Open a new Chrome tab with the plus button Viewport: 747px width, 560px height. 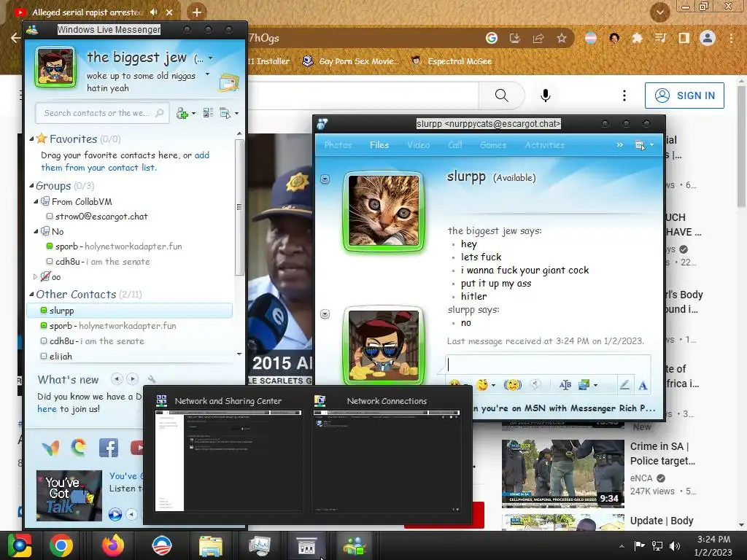point(196,12)
